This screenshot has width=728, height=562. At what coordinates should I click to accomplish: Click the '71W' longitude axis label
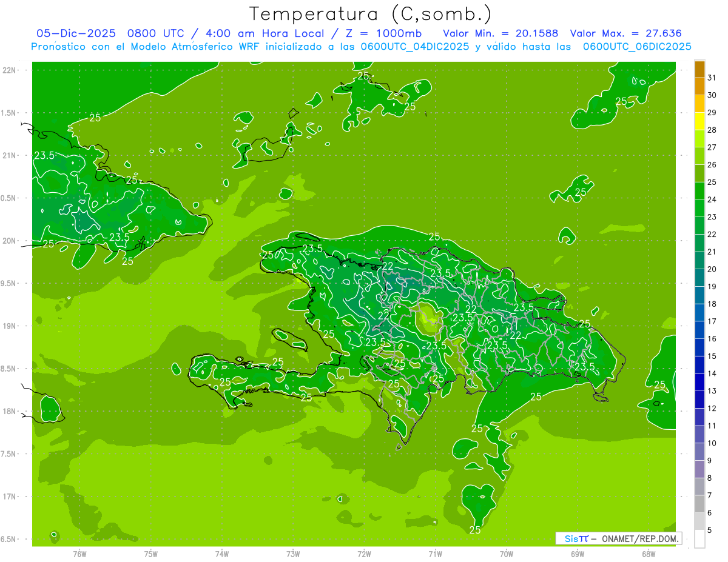pos(435,554)
